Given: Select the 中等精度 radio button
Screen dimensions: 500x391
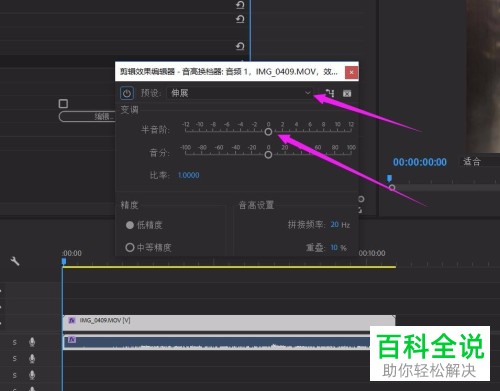Looking at the screenshot, I should [130, 247].
